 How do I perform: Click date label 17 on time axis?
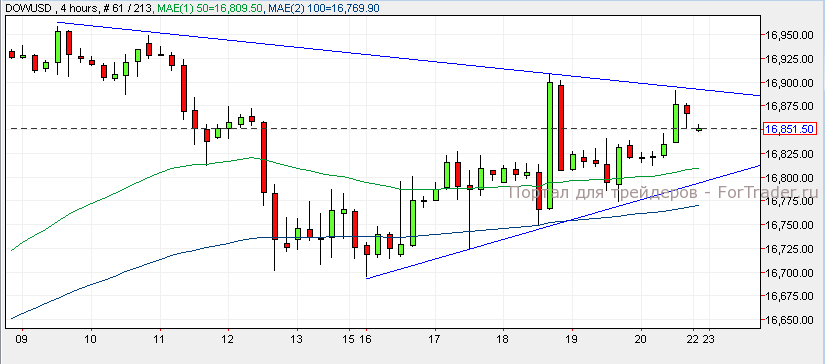click(x=435, y=340)
